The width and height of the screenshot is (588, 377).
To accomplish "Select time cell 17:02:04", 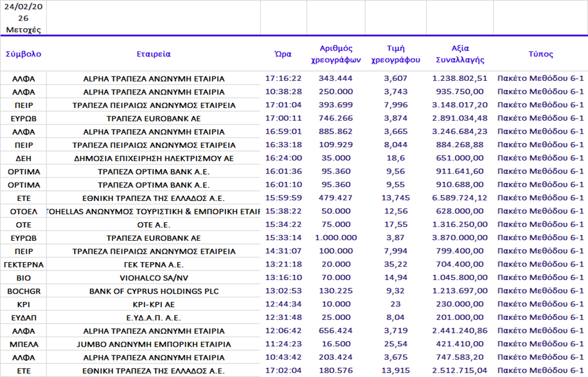I will [283, 371].
